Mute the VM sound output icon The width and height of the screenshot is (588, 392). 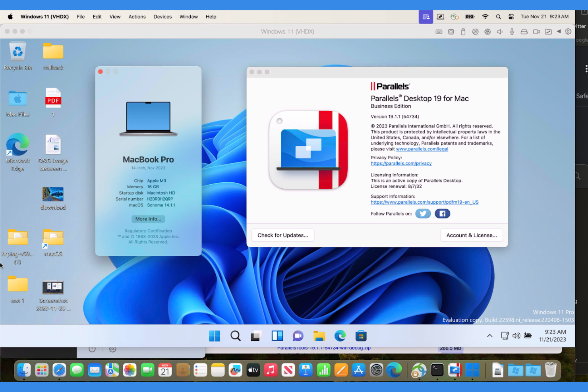click(499, 31)
